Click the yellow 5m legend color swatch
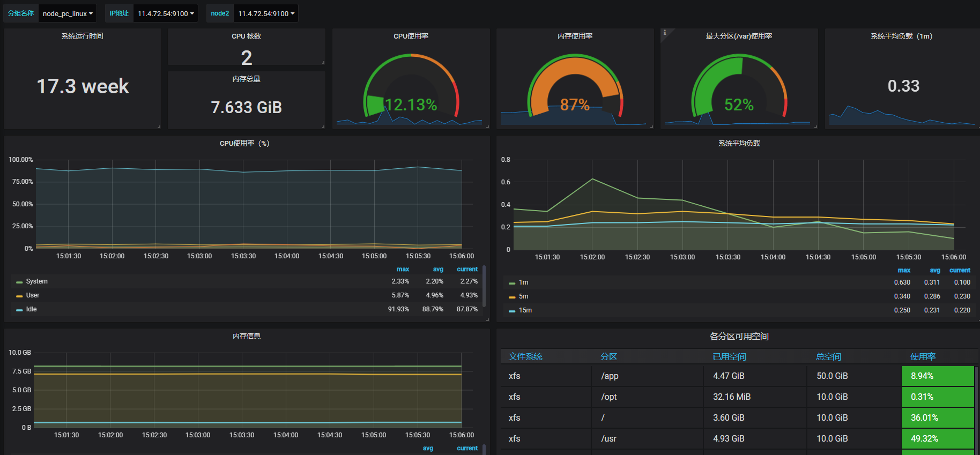 click(512, 297)
